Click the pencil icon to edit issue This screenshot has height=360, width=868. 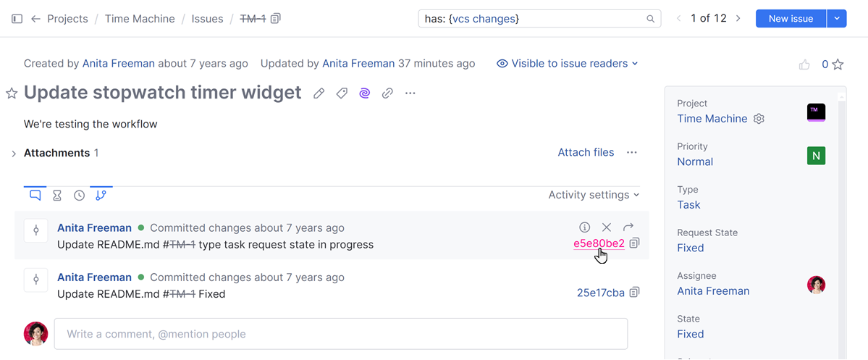[x=319, y=93]
